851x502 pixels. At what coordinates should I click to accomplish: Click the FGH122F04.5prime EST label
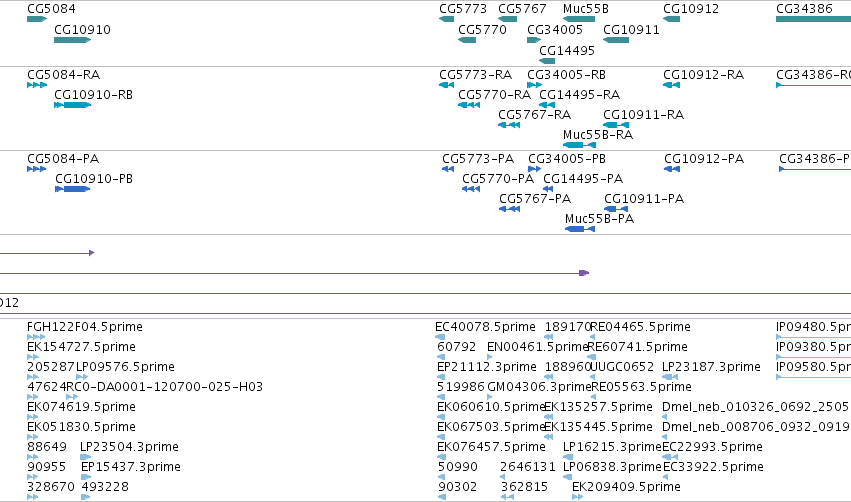click(x=85, y=327)
